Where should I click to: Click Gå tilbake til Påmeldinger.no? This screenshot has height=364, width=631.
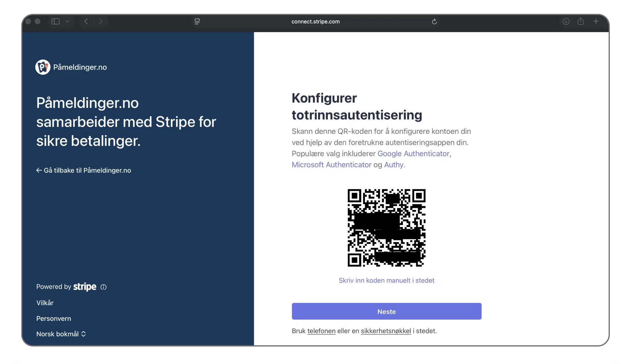click(x=83, y=170)
